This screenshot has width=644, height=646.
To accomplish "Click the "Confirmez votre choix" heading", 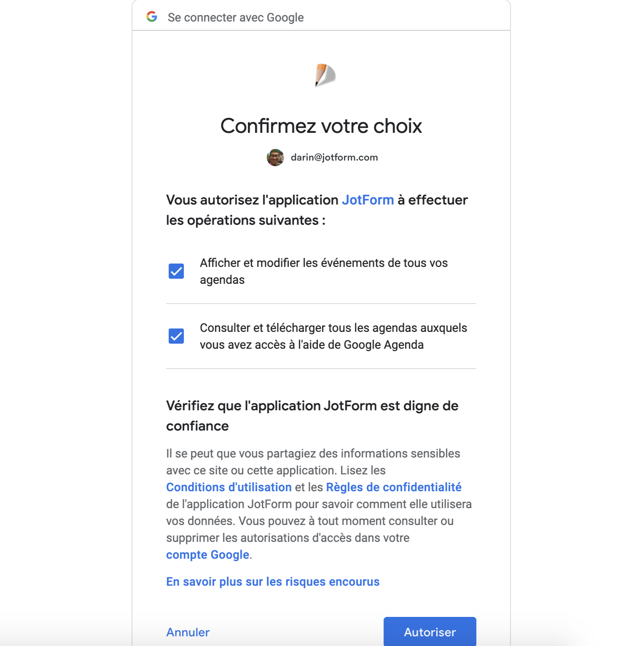I will [x=321, y=126].
